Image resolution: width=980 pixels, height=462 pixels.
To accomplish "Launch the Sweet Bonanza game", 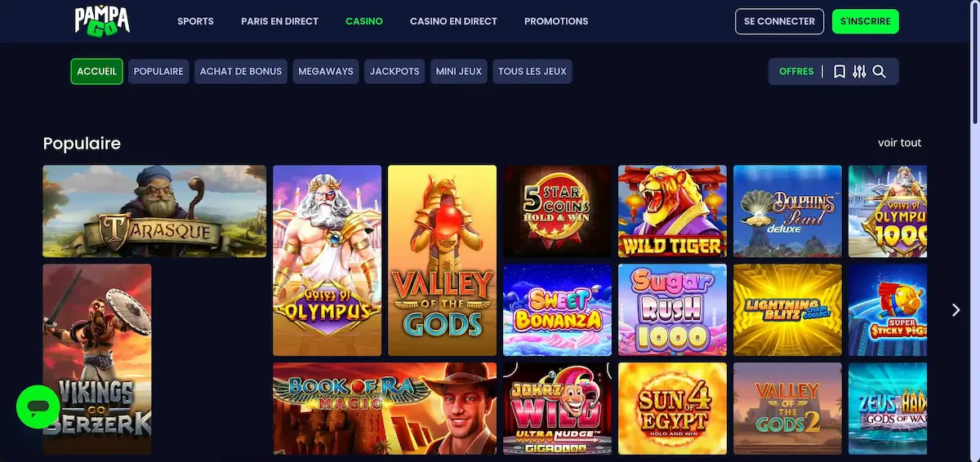I will tap(557, 310).
